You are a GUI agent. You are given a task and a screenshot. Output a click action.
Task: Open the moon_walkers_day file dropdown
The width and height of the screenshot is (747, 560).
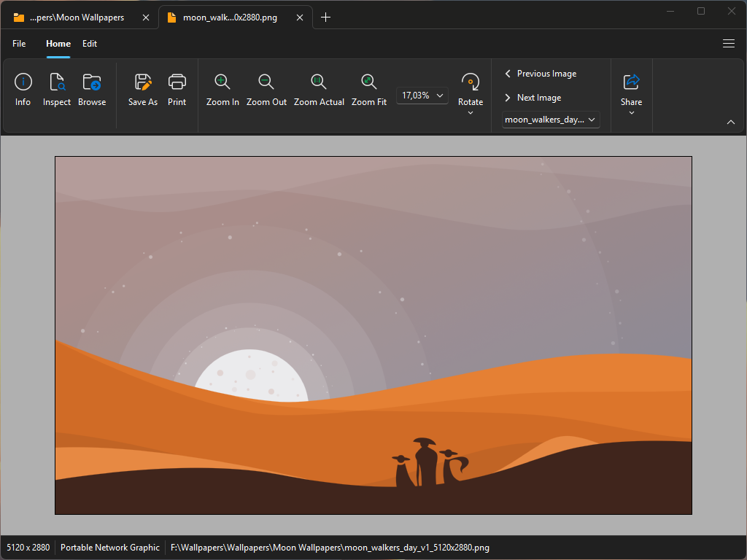551,120
